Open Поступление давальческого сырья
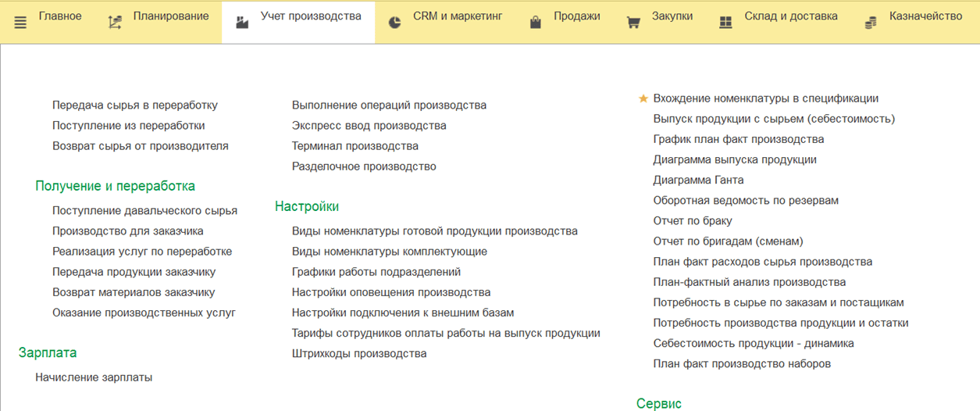 144,211
